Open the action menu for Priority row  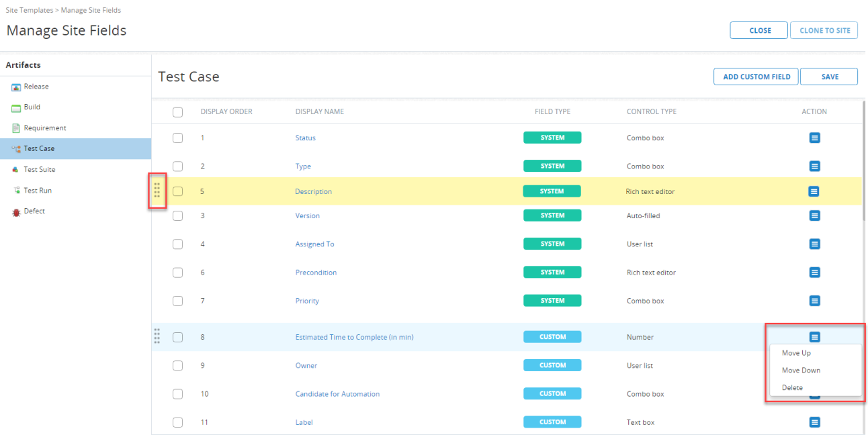point(814,301)
